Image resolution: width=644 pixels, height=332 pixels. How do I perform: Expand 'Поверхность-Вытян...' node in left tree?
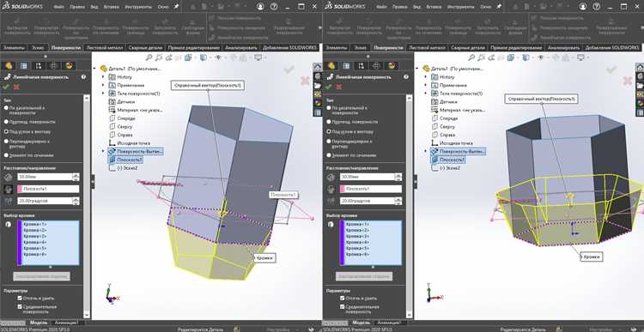103,152
